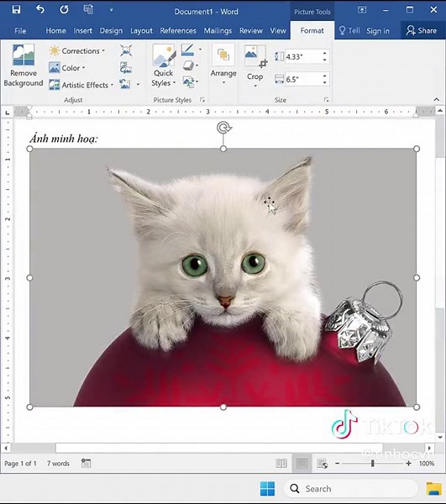Click the tab selector at the ruler corner
The height and width of the screenshot is (504, 446).
coord(7,113)
